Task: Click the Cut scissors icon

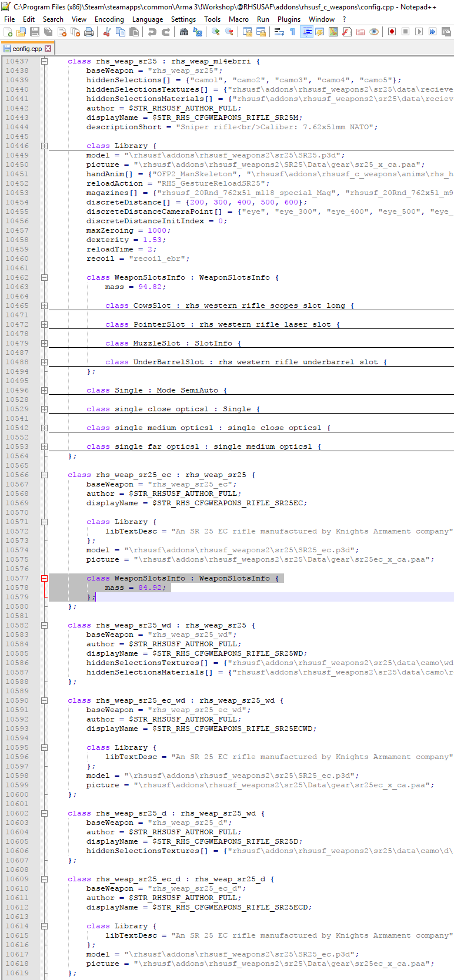Action: pyautogui.click(x=107, y=32)
